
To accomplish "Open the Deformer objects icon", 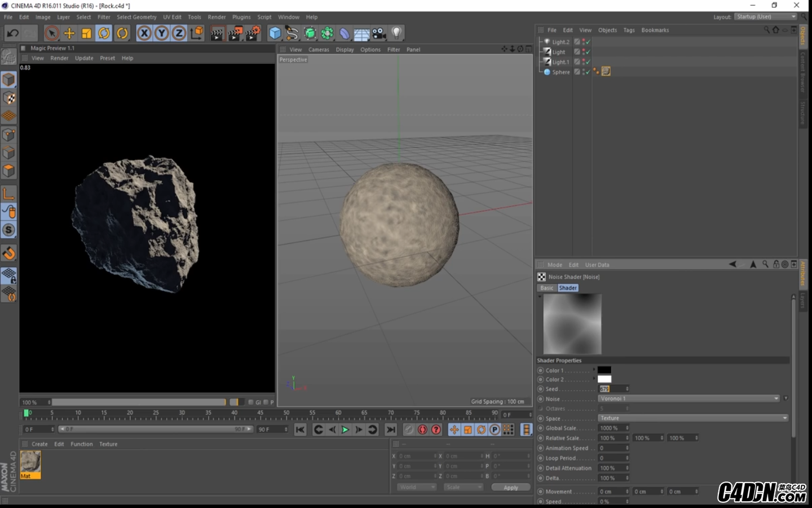I will point(345,33).
